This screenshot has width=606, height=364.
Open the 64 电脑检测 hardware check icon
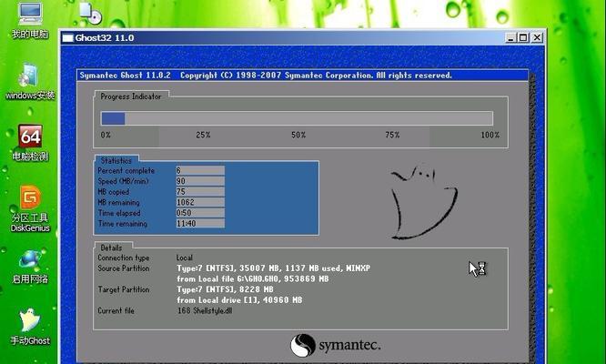30,143
